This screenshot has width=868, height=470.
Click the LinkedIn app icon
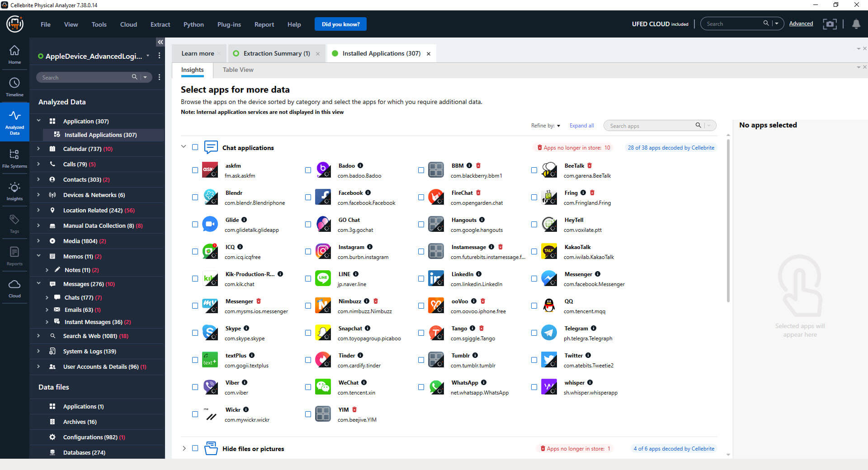click(436, 279)
